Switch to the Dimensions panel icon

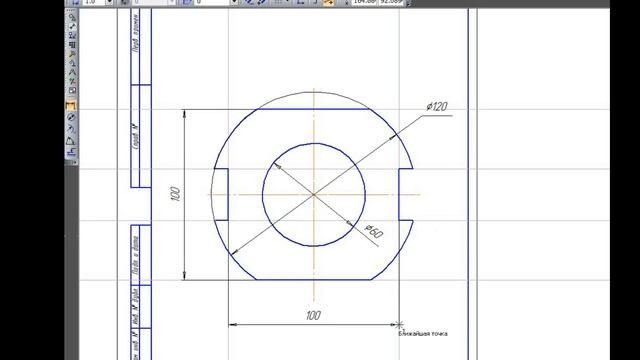72,27
